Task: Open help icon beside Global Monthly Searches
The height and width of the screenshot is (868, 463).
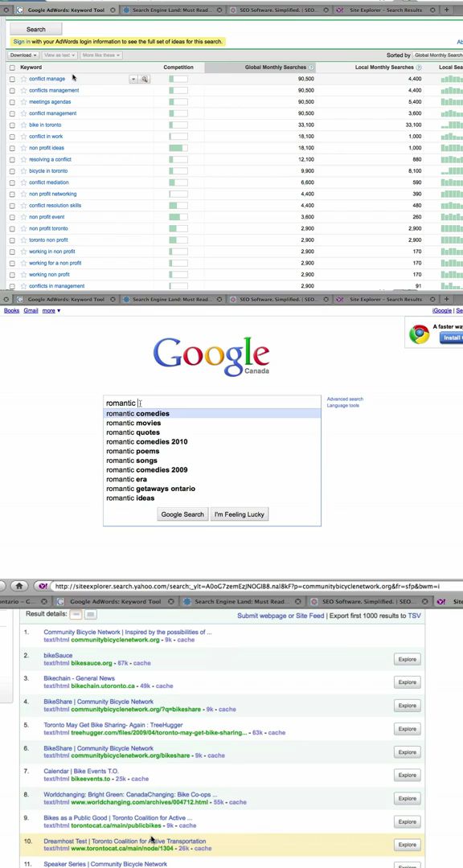Action: pos(311,68)
